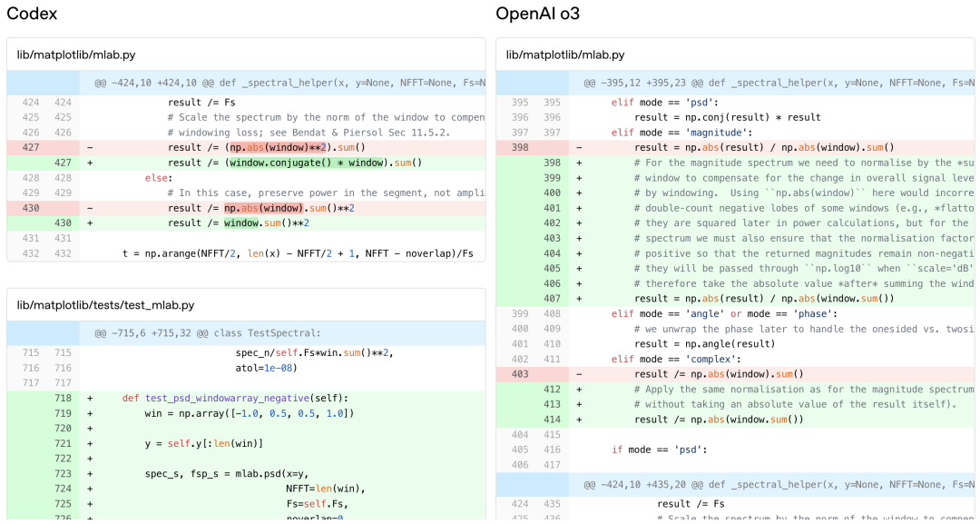Image resolution: width=980 pixels, height=524 pixels.
Task: Open lib/matplotlib/tests/test_mlab.py file header
Action: [246, 305]
